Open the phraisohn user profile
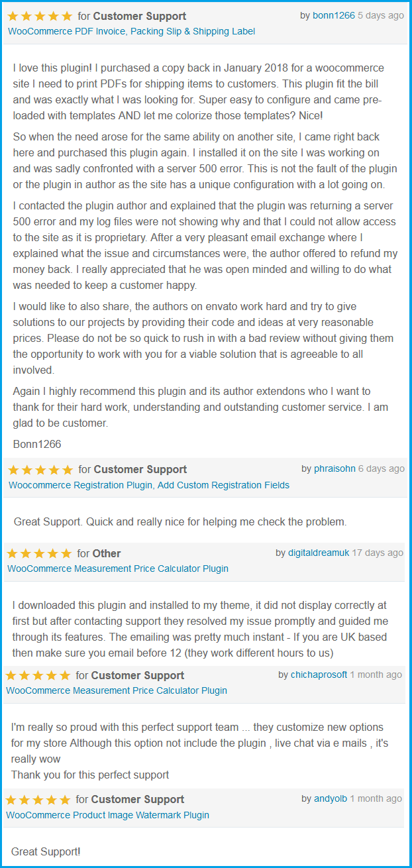The height and width of the screenshot is (868, 412). pos(335,468)
